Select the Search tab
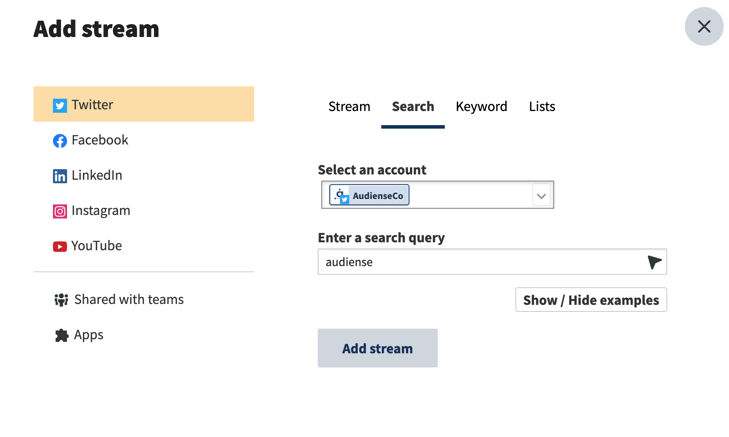This screenshot has height=437, width=729. 413,106
